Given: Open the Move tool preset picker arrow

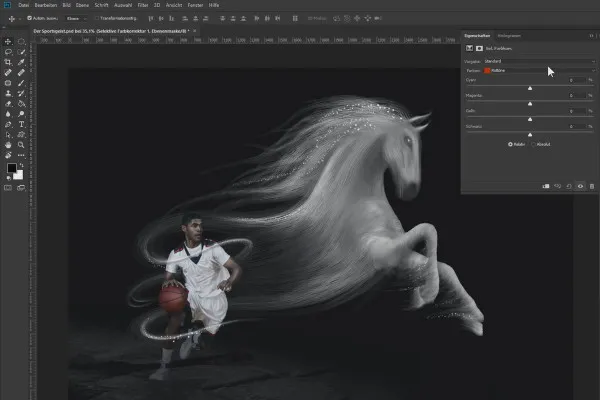Looking at the screenshot, I should (x=20, y=18).
